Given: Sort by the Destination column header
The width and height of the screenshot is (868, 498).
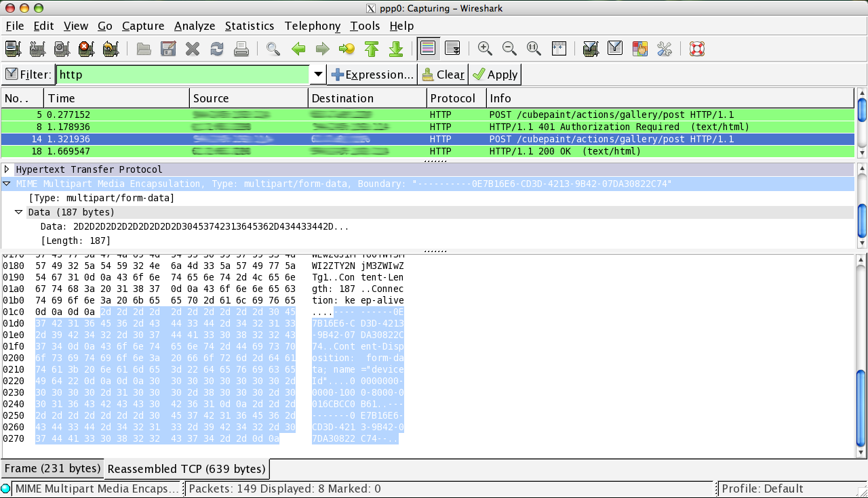Looking at the screenshot, I should (368, 98).
